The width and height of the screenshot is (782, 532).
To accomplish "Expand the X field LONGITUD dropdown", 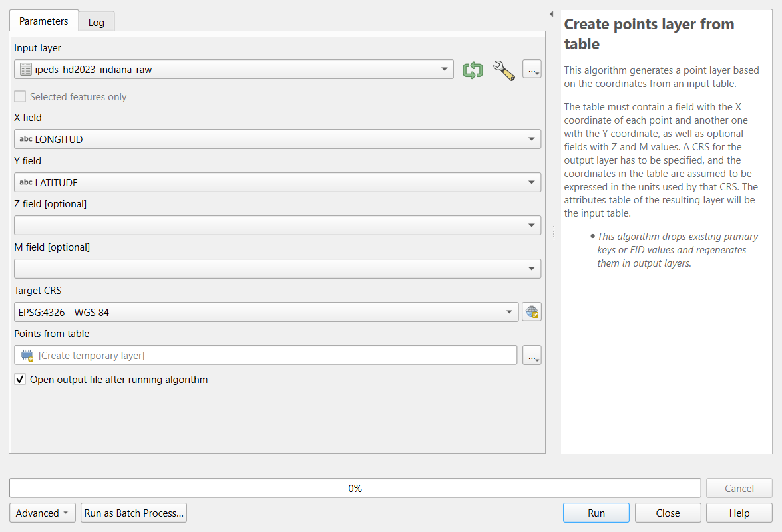I will (278, 139).
